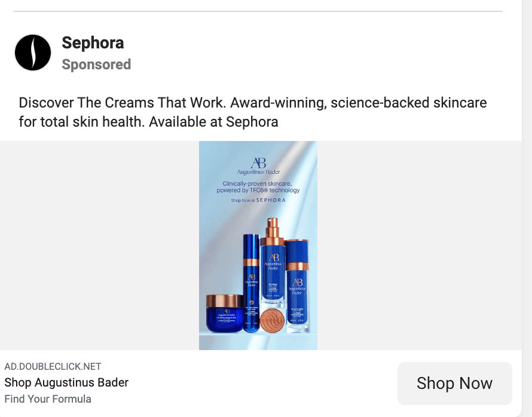Click the Find Your Formula link
This screenshot has height=417, width=532.
pos(48,399)
